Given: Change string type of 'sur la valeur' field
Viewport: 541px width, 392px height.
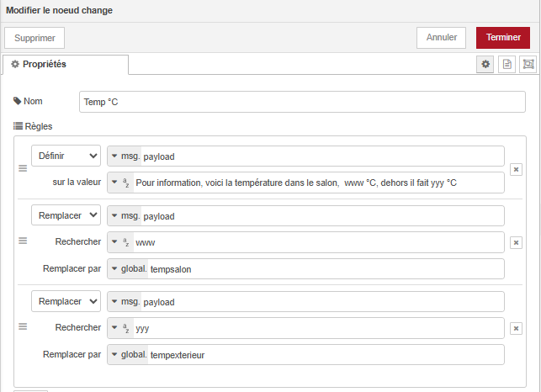Looking at the screenshot, I should click(x=120, y=183).
